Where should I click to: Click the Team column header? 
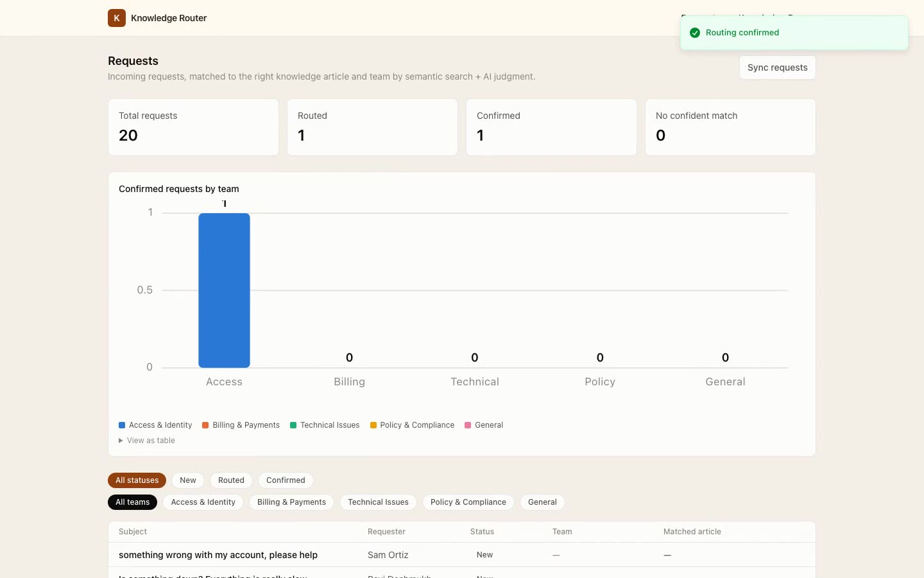point(562,532)
